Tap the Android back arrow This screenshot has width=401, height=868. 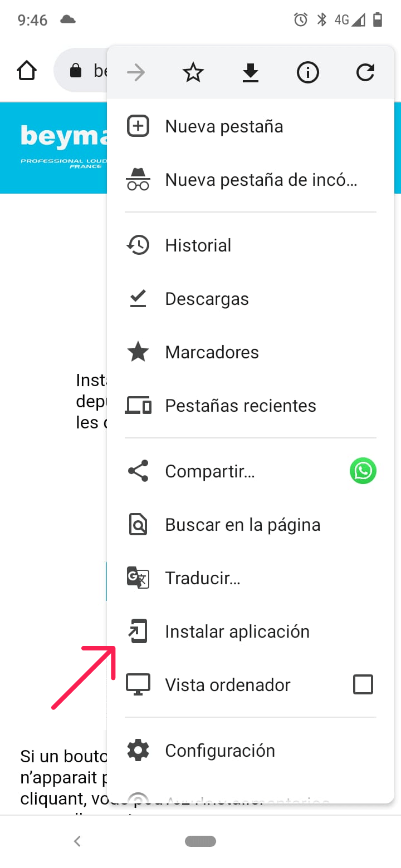(x=77, y=841)
